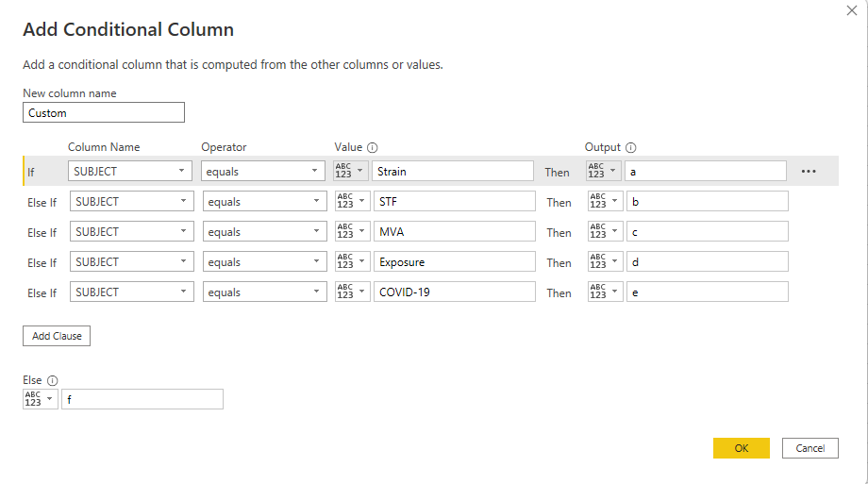This screenshot has width=868, height=484.
Task: Click the Value field containing Strain
Action: (453, 171)
